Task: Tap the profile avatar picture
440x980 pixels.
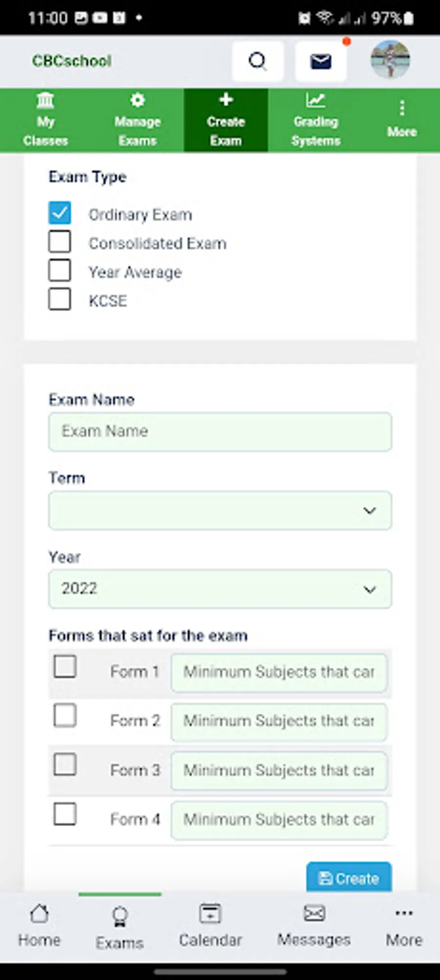Action: tap(390, 60)
